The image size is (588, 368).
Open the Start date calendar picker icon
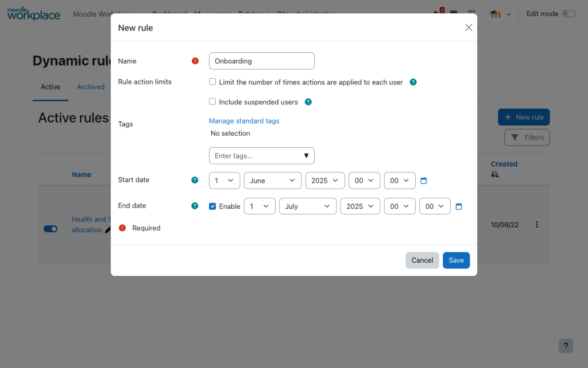(423, 181)
